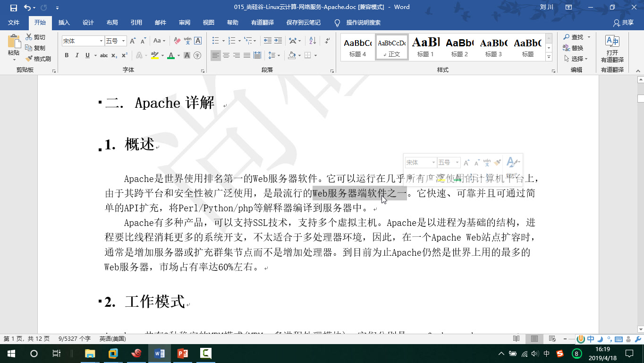Click the Save icon in quick access toolbar
Image resolution: width=644 pixels, height=363 pixels.
tap(13, 8)
